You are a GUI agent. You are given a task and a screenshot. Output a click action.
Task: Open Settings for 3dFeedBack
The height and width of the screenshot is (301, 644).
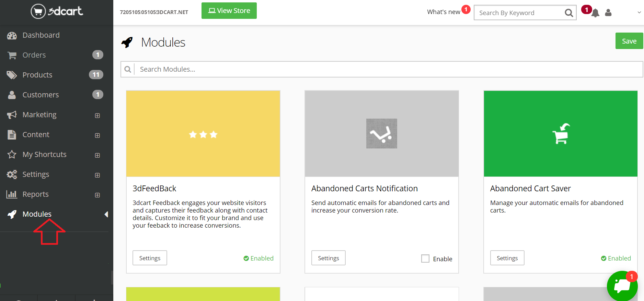point(150,258)
